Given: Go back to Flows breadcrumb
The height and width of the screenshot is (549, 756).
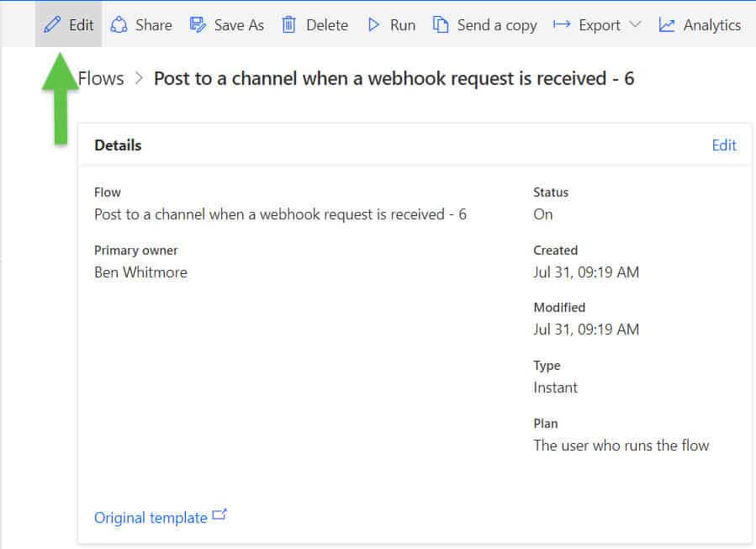Looking at the screenshot, I should [101, 78].
